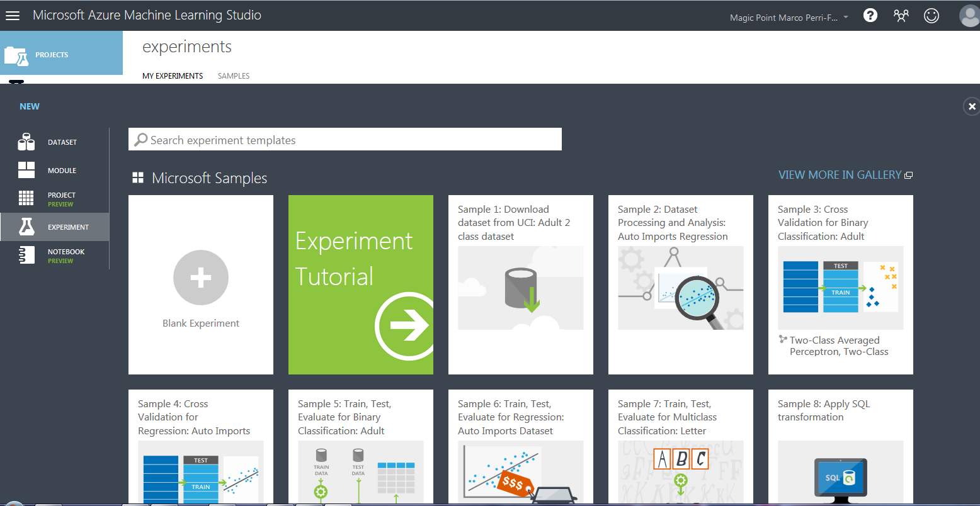The width and height of the screenshot is (980, 506).
Task: Click the experiments page title
Action: pos(187,47)
